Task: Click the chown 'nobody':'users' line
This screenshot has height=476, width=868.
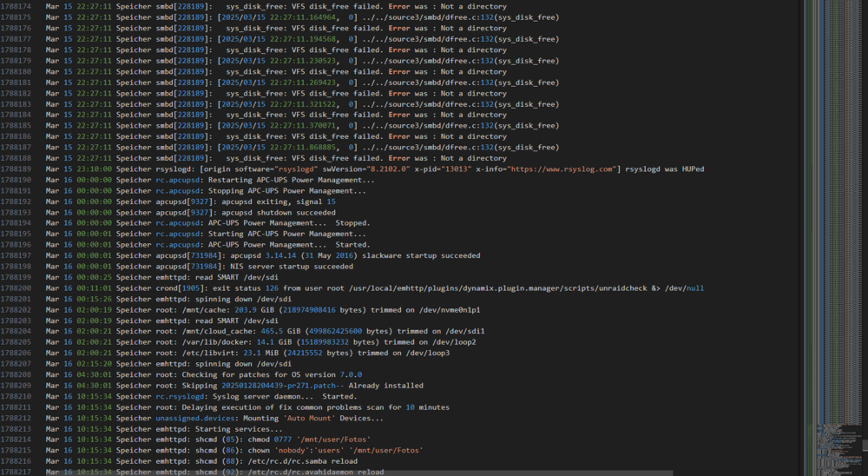Action: 234,451
